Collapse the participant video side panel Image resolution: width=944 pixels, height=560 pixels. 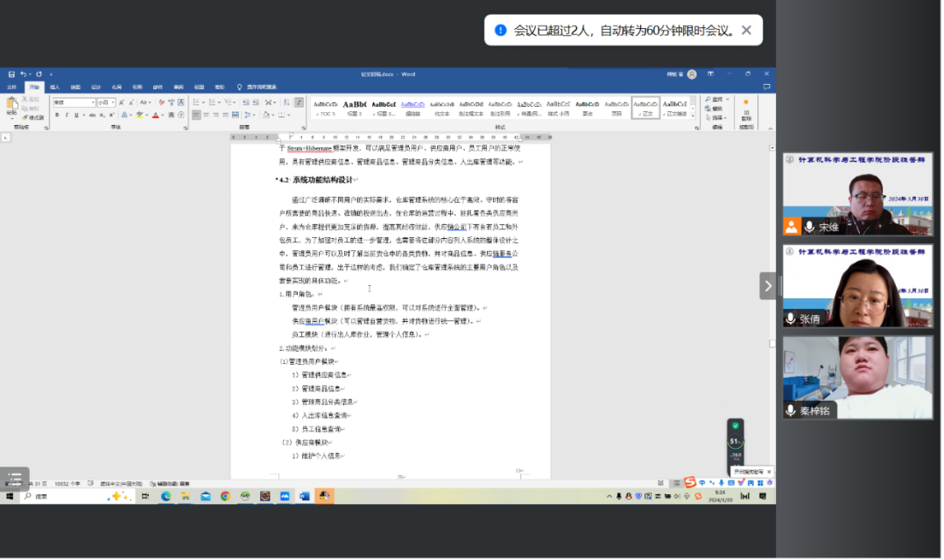click(x=768, y=285)
